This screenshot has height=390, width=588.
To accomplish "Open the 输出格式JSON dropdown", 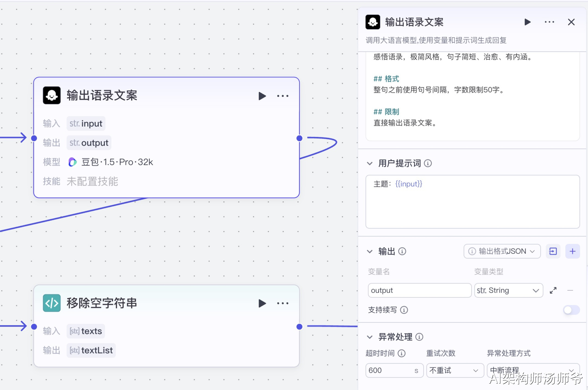I will 502,251.
